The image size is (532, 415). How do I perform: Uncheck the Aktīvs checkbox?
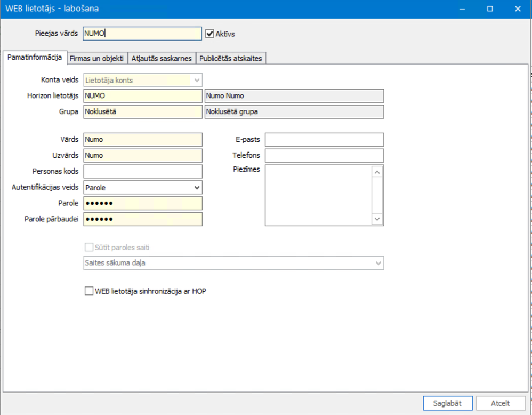tap(209, 34)
